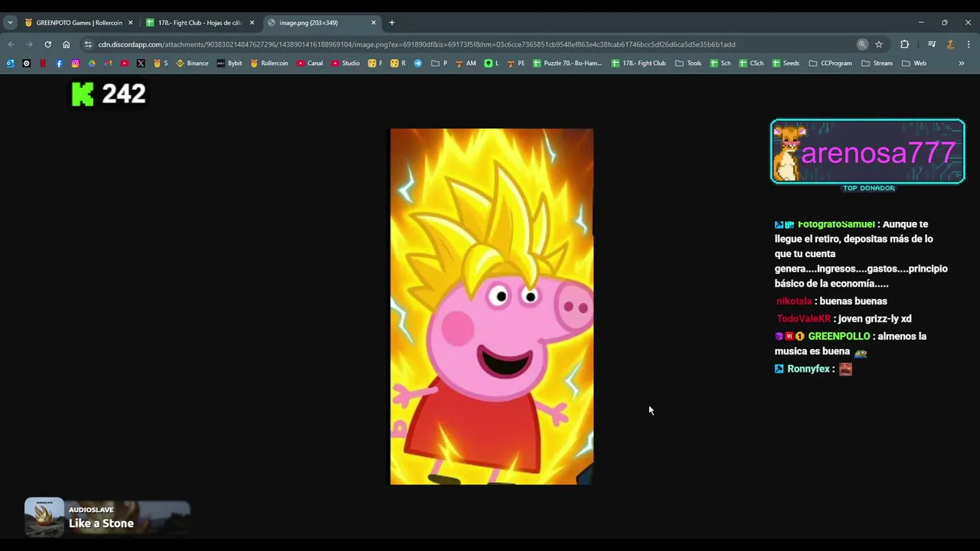Click the TOP DONADOR label
980x551 pixels.
tap(868, 188)
